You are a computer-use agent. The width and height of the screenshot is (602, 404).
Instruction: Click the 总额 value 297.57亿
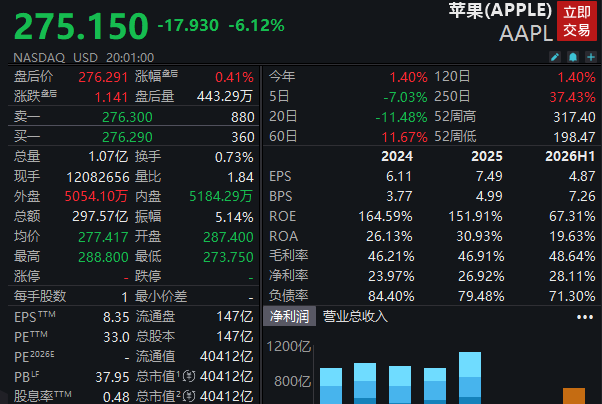pos(100,217)
